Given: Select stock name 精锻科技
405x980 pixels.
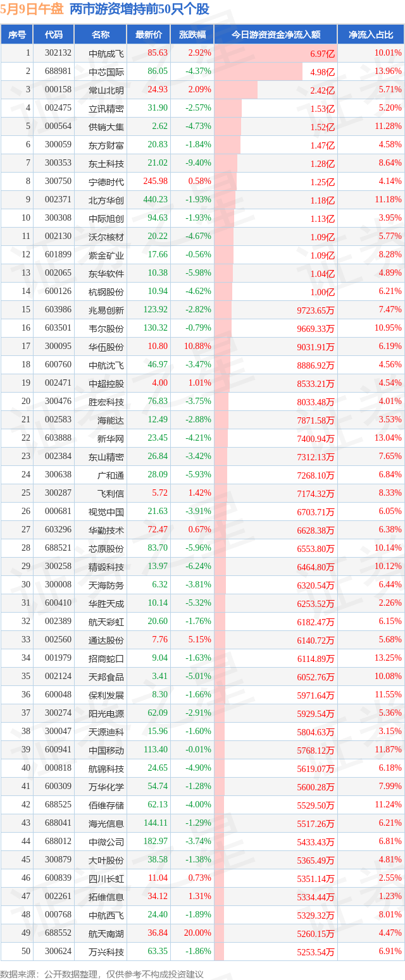Looking at the screenshot, I should click(106, 567).
